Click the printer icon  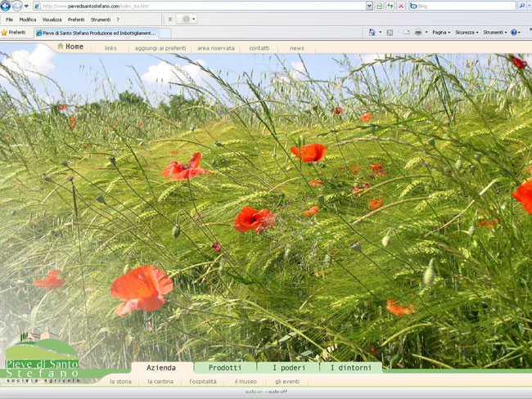(x=418, y=33)
